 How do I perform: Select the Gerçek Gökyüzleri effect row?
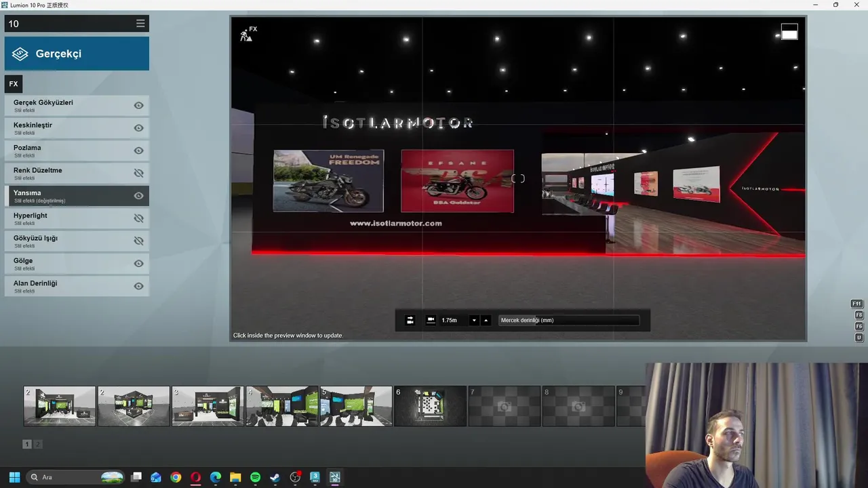[77, 106]
